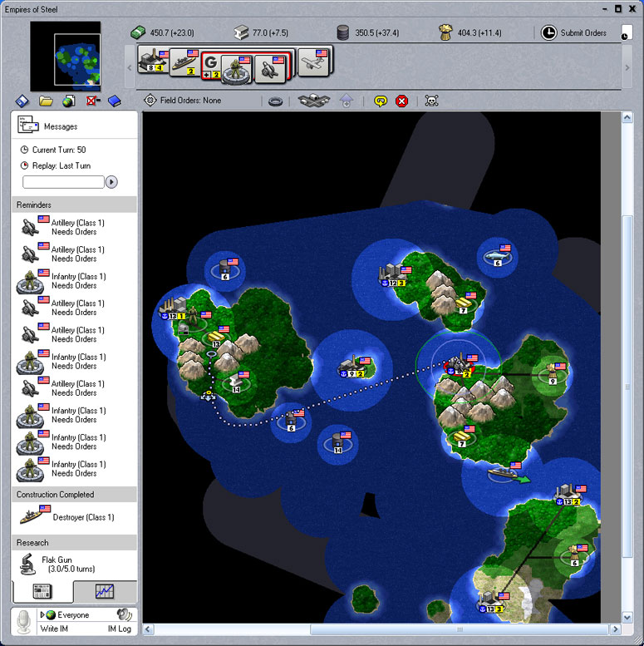Select the city labeled 9 2 on small island
Image resolution: width=644 pixels, height=646 pixels.
(x=353, y=367)
